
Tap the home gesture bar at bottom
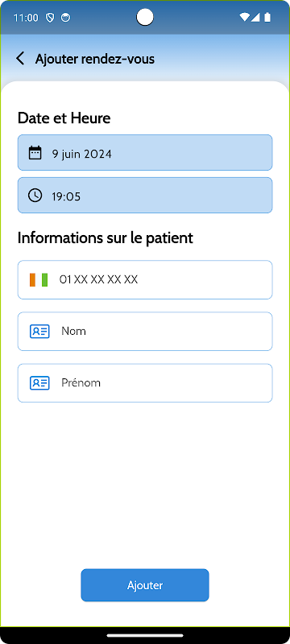pos(145,635)
